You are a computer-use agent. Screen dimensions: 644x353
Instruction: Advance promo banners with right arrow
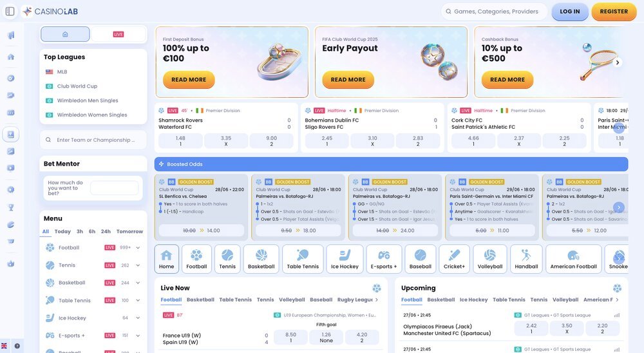pyautogui.click(x=618, y=62)
